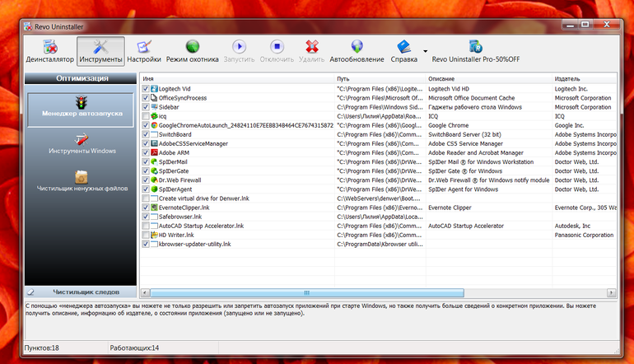This screenshot has height=364, width=634.
Task: Uncheck the SwitchBoard entry checkbox
Action: [x=146, y=134]
